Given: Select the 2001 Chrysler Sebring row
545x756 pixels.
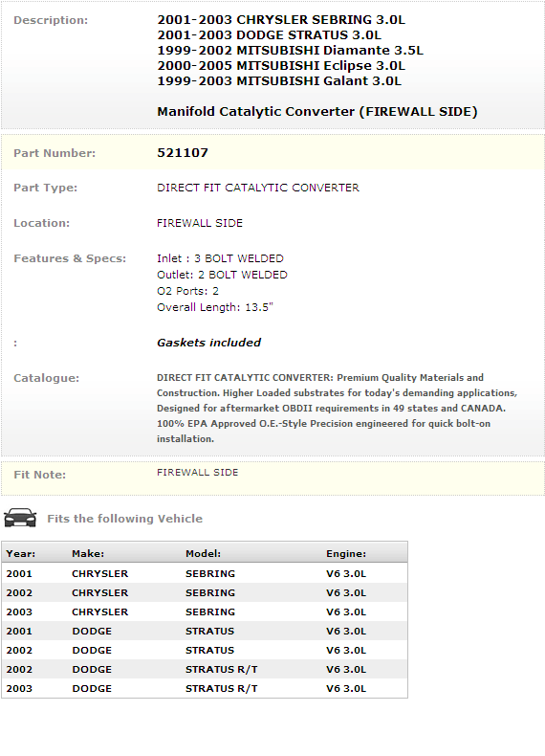Looking at the screenshot, I should tap(205, 574).
